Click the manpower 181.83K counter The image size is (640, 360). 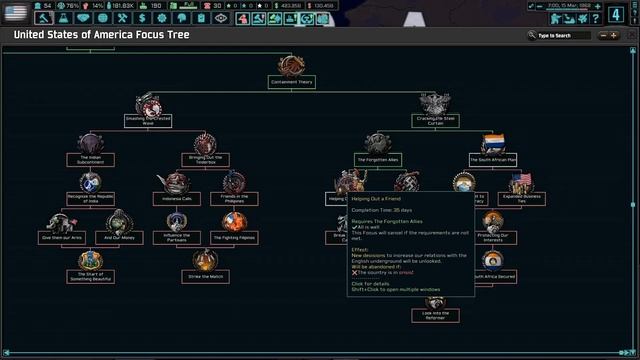pyautogui.click(x=120, y=6)
